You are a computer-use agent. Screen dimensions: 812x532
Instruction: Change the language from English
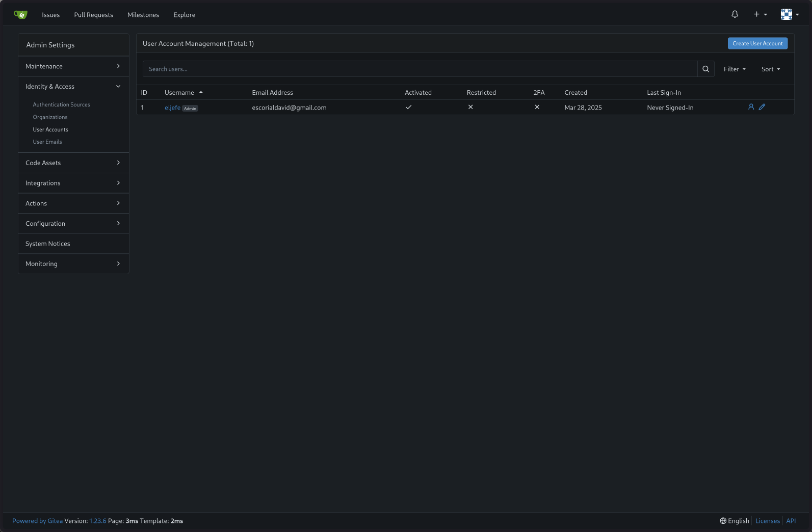[735, 521]
